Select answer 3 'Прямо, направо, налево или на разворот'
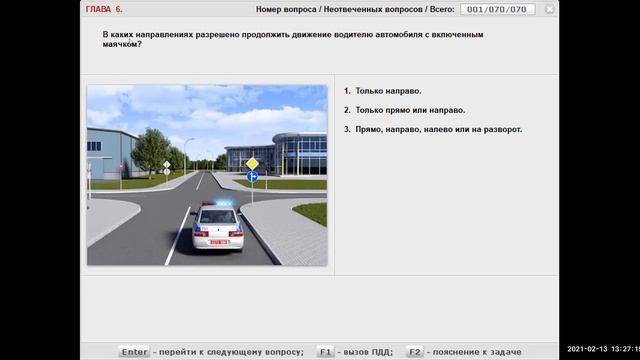 click(433, 129)
